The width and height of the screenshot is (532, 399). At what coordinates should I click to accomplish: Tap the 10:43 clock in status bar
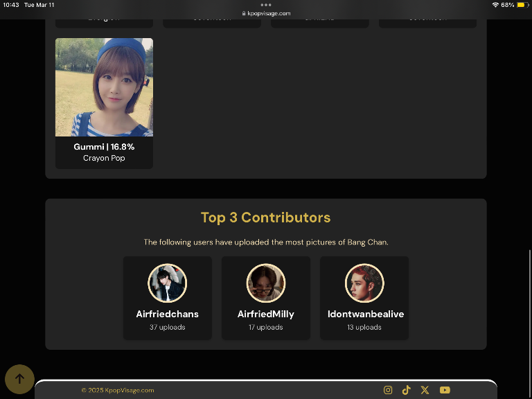pos(11,5)
